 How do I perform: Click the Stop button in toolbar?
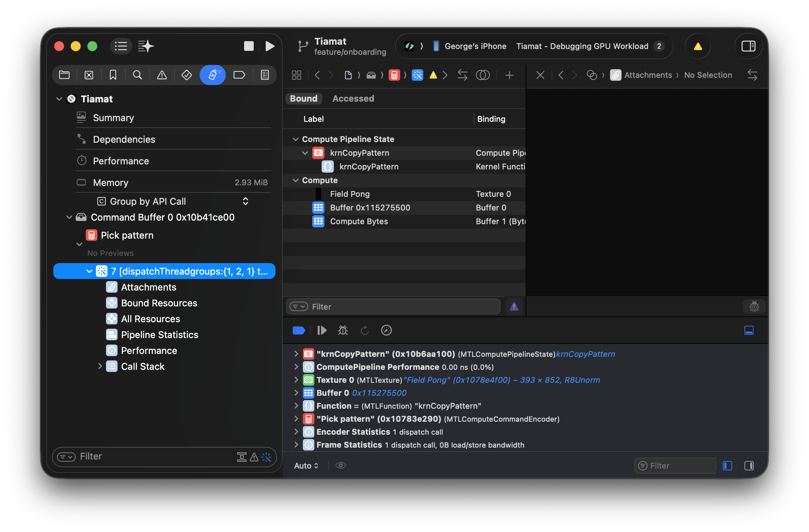(249, 46)
